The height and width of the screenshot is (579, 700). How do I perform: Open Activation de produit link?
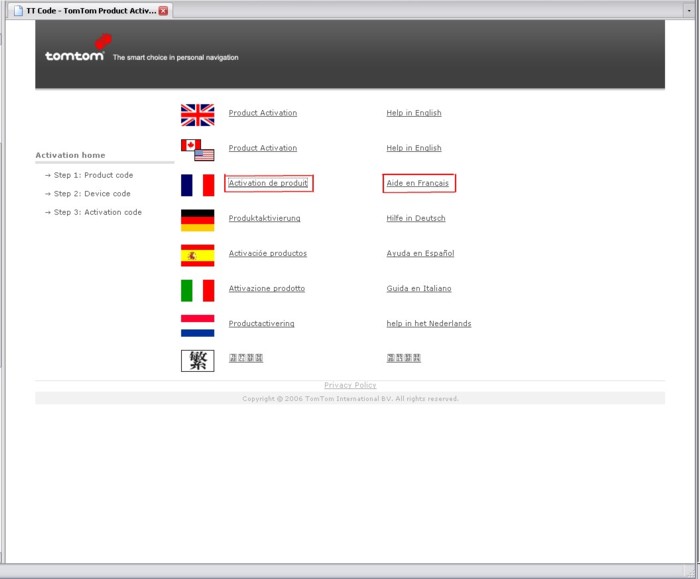click(x=268, y=183)
